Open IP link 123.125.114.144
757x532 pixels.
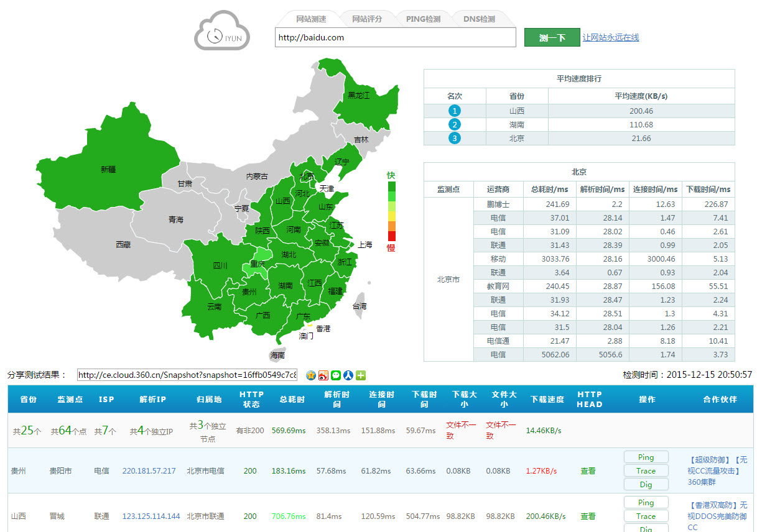tap(151, 516)
